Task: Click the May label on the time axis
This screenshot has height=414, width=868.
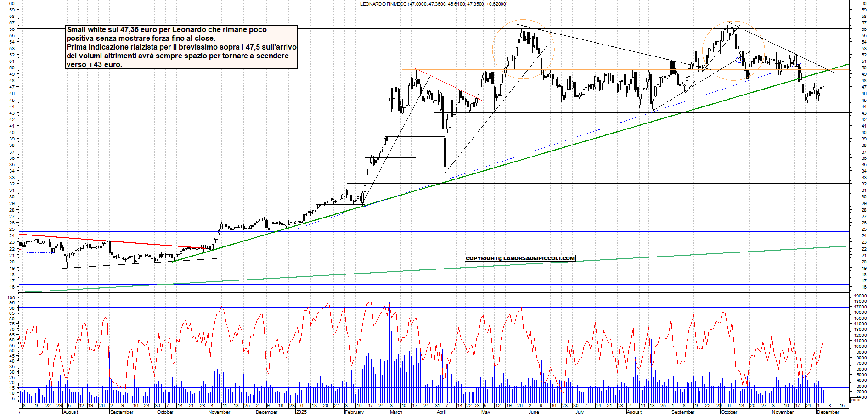Action: point(485,412)
